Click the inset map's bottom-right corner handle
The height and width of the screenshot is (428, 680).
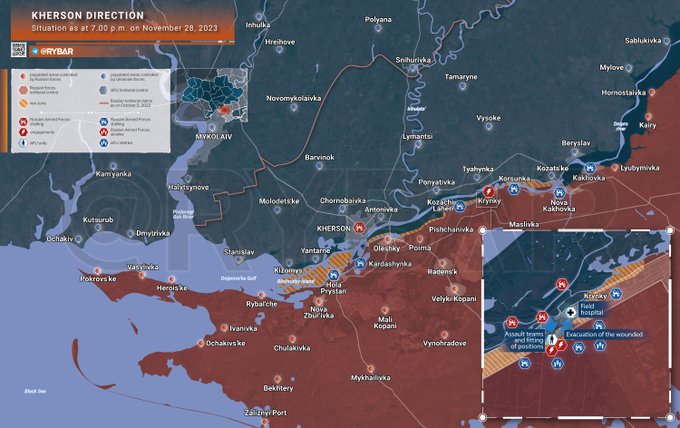coord(670,417)
